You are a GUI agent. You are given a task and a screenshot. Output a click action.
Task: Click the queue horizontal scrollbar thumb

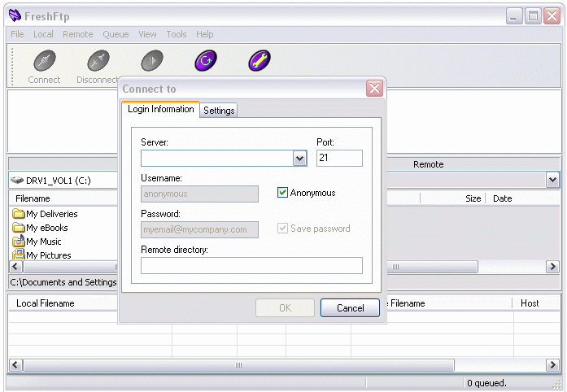click(238, 365)
